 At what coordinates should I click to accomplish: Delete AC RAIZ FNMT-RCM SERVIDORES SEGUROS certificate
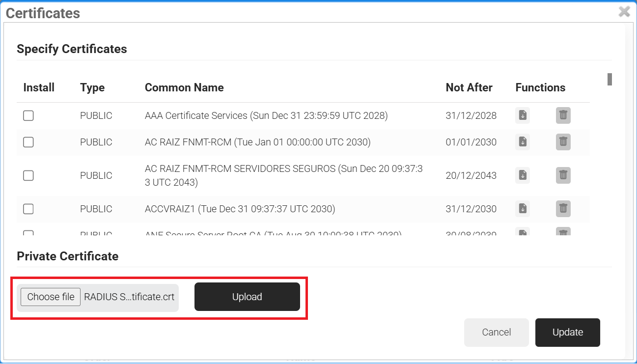563,175
